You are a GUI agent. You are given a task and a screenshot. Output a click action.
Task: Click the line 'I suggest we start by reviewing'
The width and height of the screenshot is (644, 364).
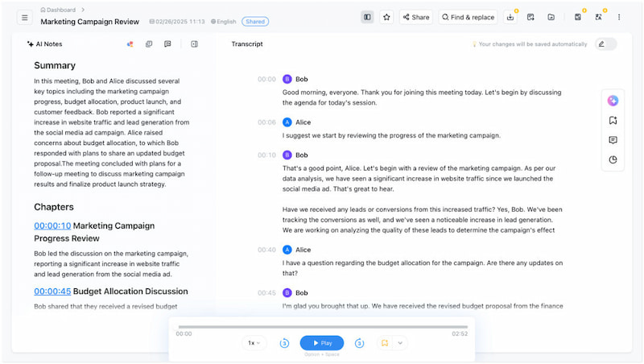[x=391, y=135]
